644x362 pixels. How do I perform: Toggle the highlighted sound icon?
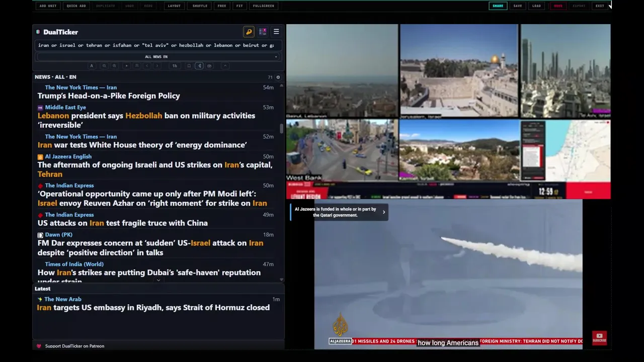(199, 66)
